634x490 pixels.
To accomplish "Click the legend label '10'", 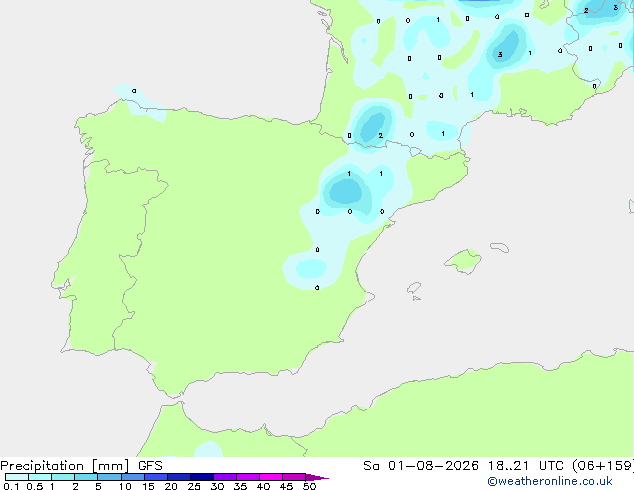I will [x=125, y=486].
